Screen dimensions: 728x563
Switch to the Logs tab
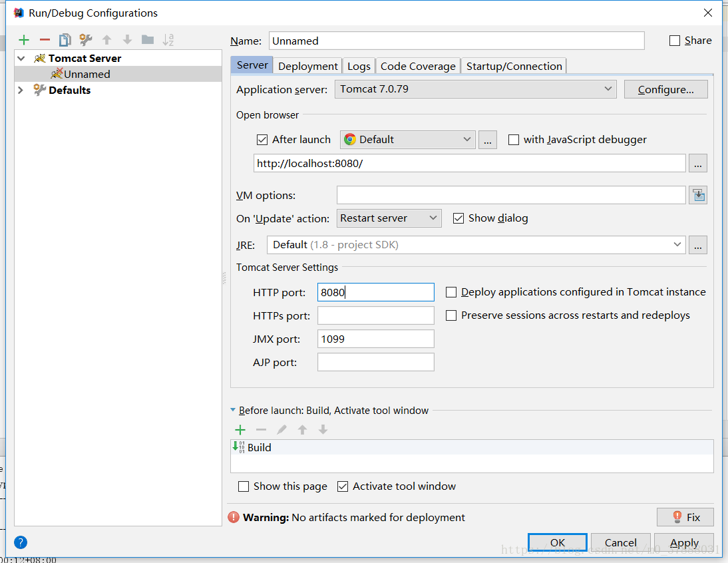359,66
